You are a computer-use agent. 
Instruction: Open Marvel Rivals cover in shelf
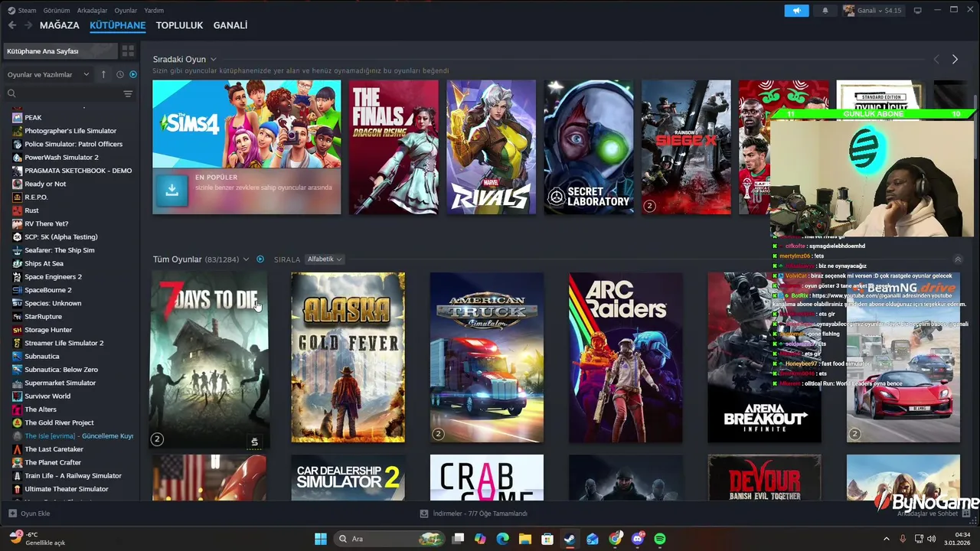coord(491,147)
